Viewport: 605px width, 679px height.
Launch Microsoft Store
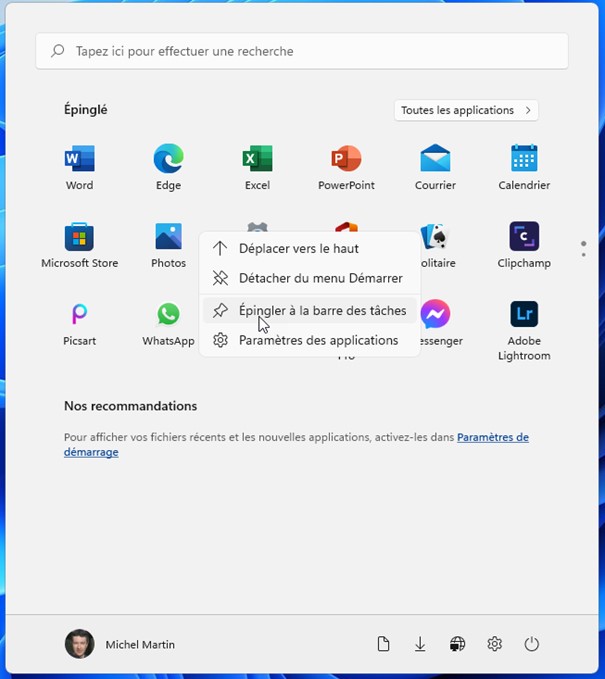(x=79, y=238)
